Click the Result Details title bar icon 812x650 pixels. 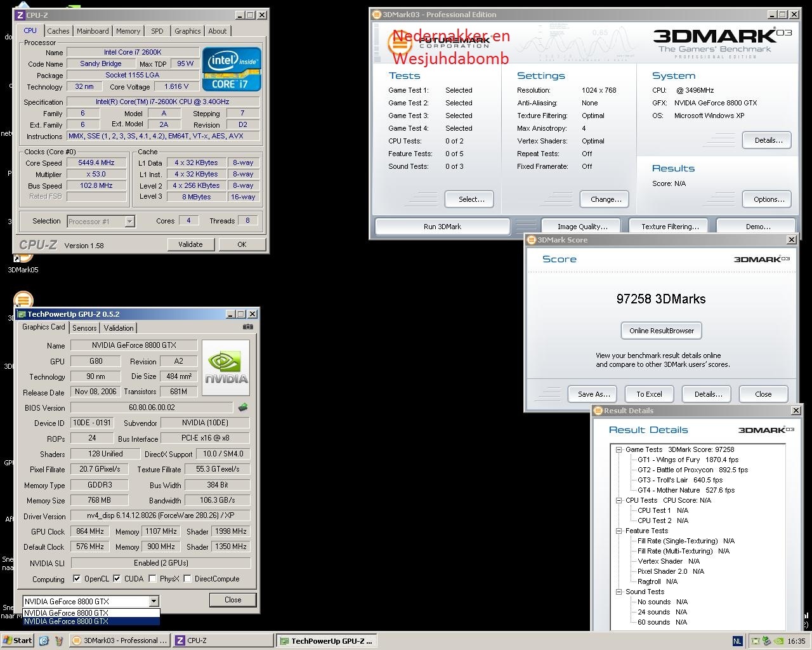(598, 411)
